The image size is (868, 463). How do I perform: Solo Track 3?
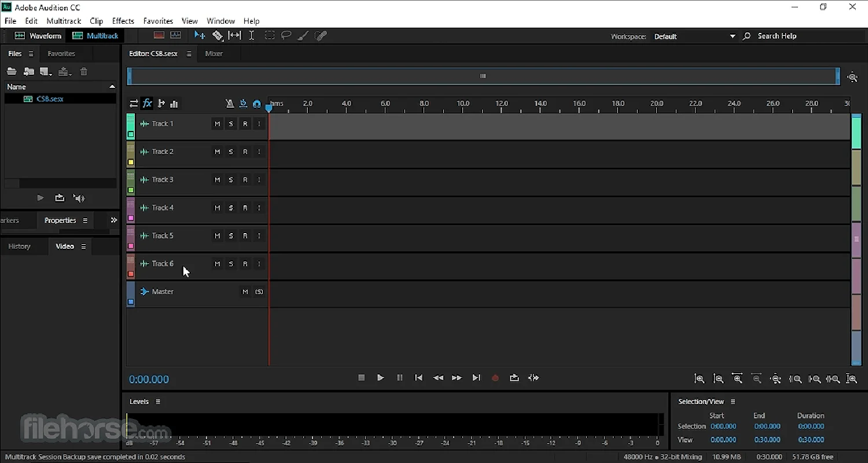[231, 180]
